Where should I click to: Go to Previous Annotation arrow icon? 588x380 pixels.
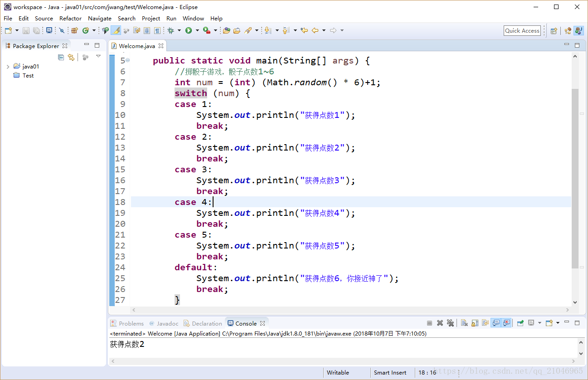286,30
